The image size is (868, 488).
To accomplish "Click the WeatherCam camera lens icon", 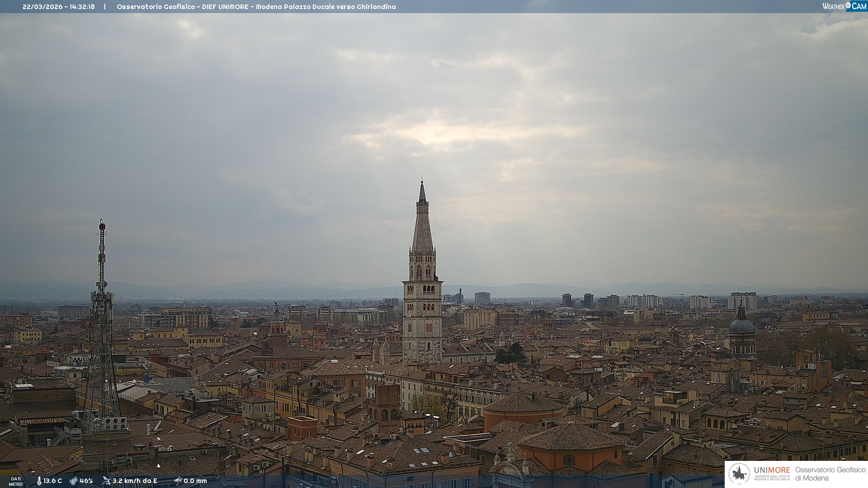I will coord(848,5).
